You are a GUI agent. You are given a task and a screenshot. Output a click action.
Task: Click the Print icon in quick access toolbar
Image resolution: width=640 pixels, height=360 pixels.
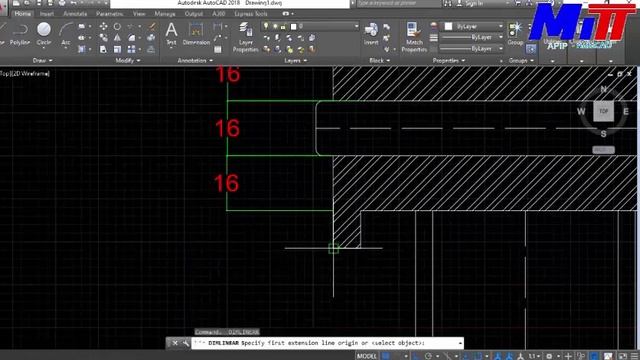pos(62,3)
